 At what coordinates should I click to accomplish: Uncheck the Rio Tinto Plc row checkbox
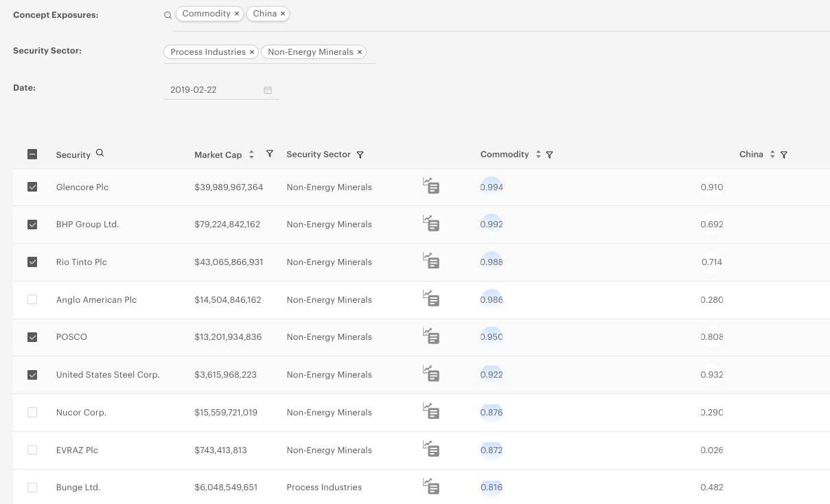(x=32, y=262)
